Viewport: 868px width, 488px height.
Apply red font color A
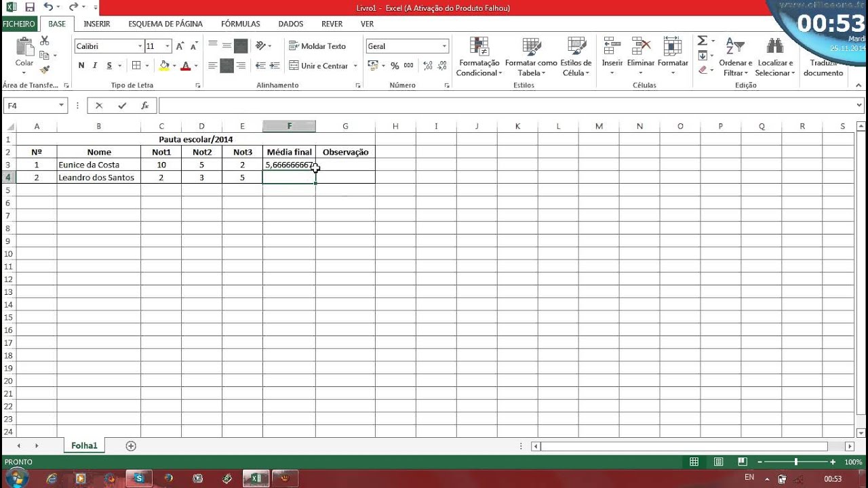tap(185, 66)
